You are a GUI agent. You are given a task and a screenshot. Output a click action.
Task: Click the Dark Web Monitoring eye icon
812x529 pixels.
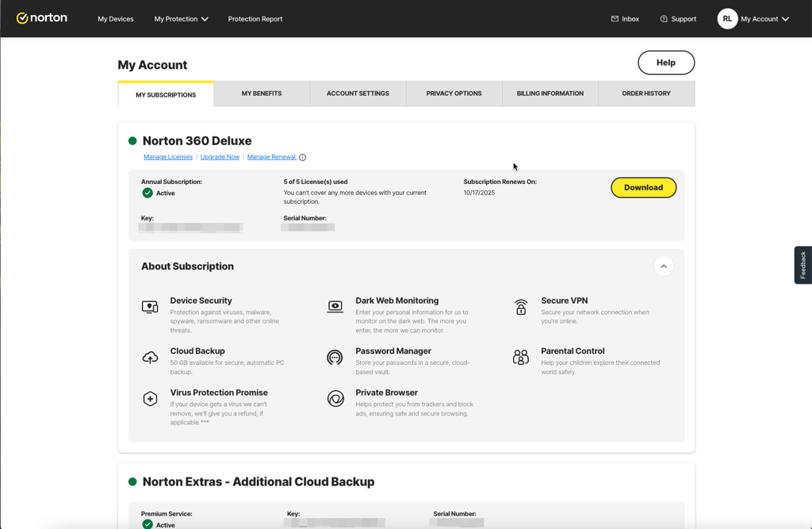click(335, 306)
